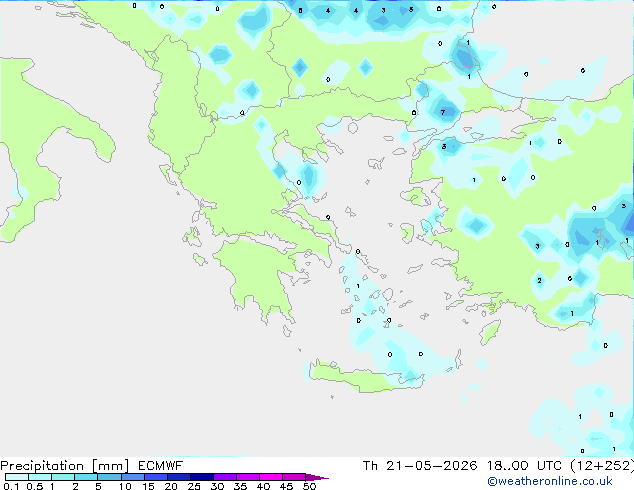Click the 15–20 mm legend swatch
Viewport: 634px width, 490px height.
pyautogui.click(x=155, y=477)
